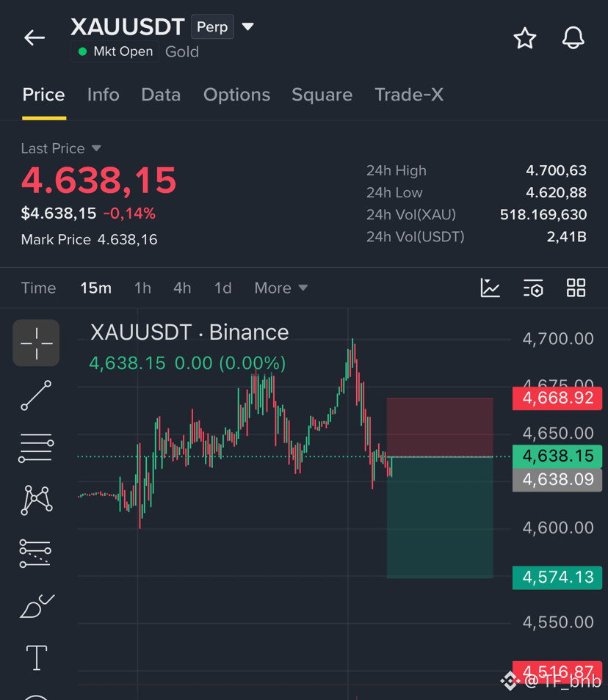Open the Data tab

pos(161,95)
